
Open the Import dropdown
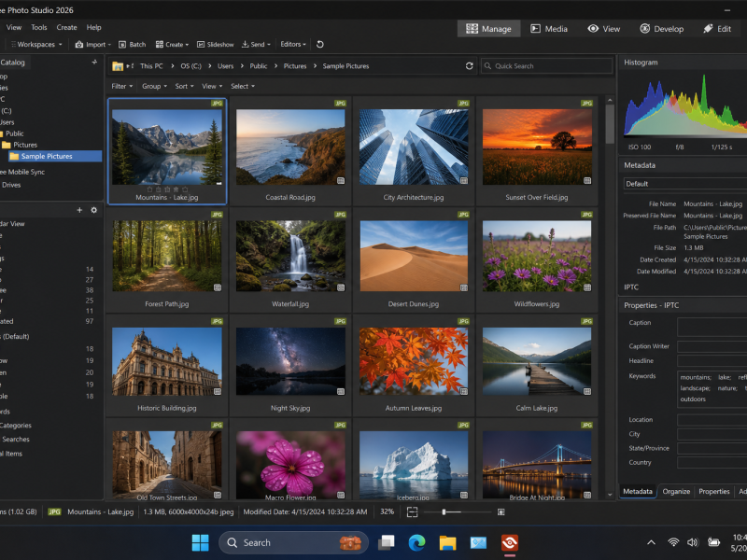pos(92,44)
